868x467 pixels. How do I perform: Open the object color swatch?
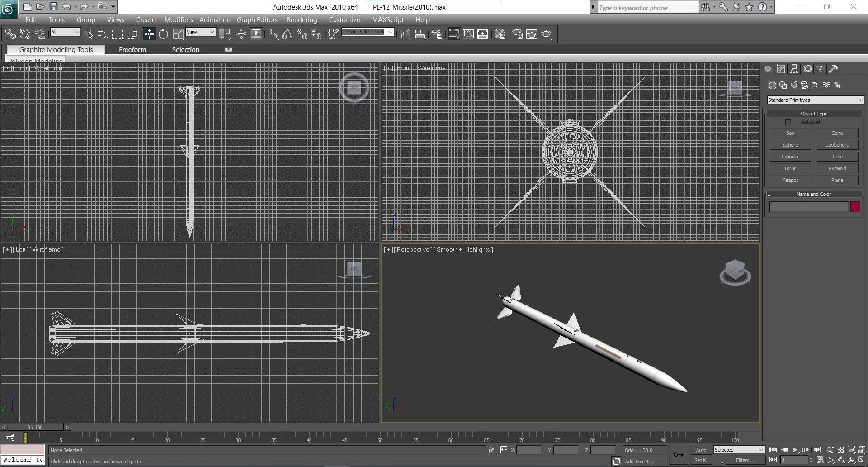(855, 207)
